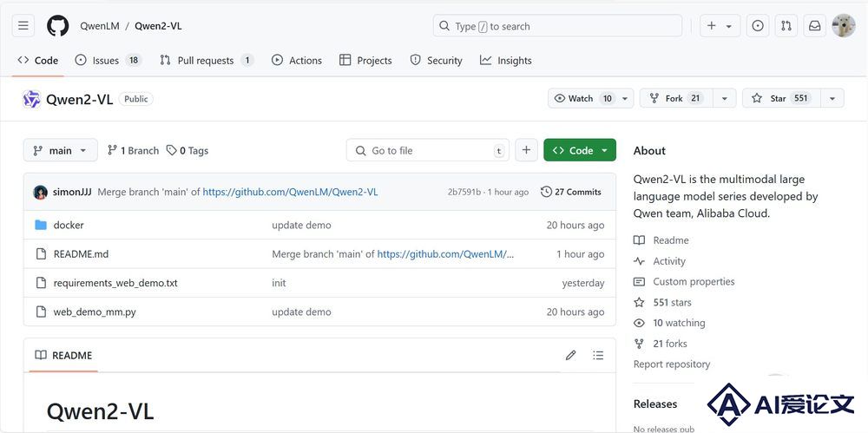Viewport: 868px width, 433px height.
Task: Open the 27 Commits history link
Action: click(571, 192)
